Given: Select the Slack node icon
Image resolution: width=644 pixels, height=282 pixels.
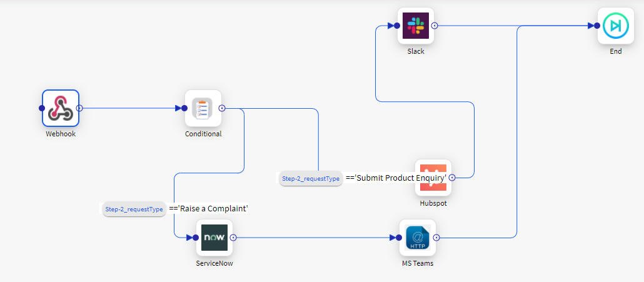Looking at the screenshot, I should pos(416,26).
